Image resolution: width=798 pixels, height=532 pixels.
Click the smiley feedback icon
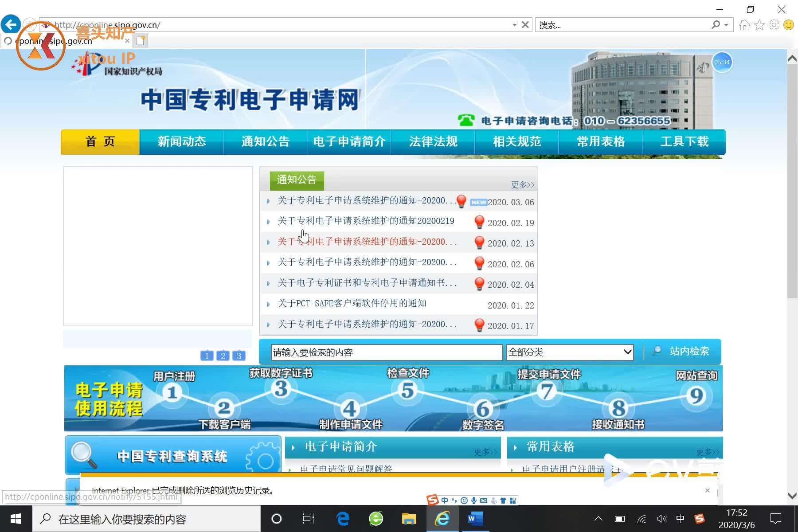tap(789, 25)
